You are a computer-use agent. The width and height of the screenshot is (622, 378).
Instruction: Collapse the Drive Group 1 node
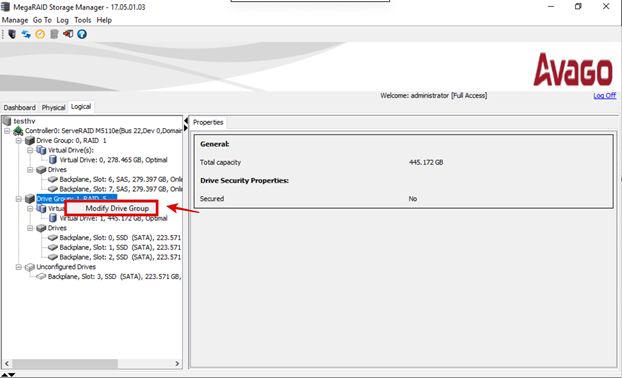19,199
